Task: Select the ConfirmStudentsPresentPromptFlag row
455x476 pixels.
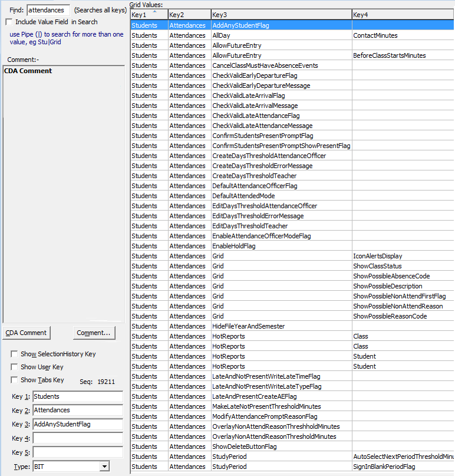Action: click(x=292, y=136)
